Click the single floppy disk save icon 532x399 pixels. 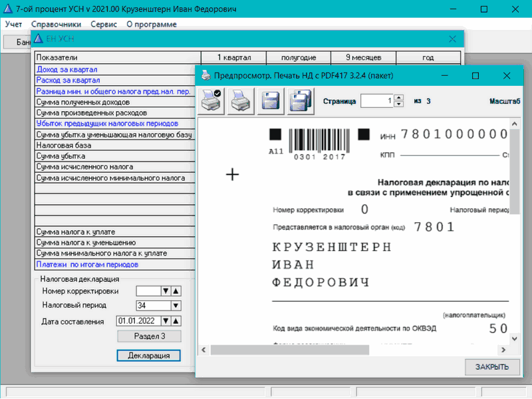(271, 101)
